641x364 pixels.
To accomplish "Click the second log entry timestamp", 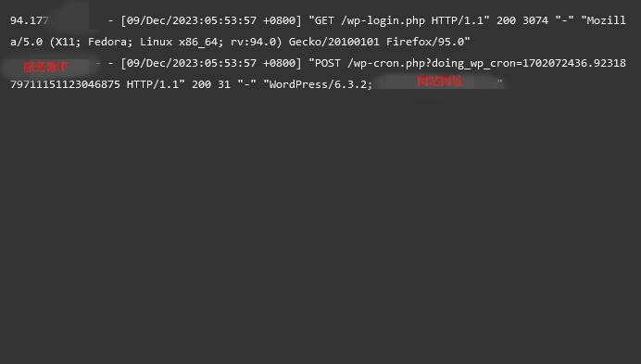I will [x=211, y=63].
